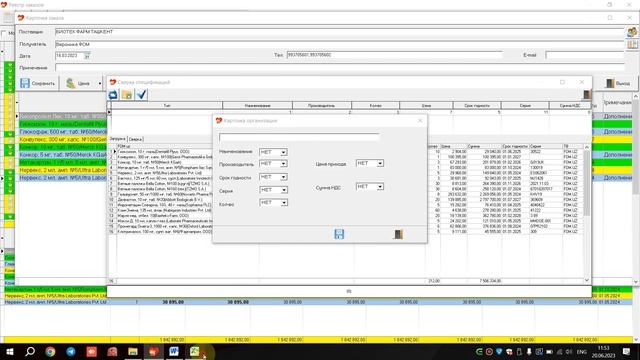Click the exit door icon in the Сверка window
Viewport: 640px width, 360px height.
tap(587, 95)
